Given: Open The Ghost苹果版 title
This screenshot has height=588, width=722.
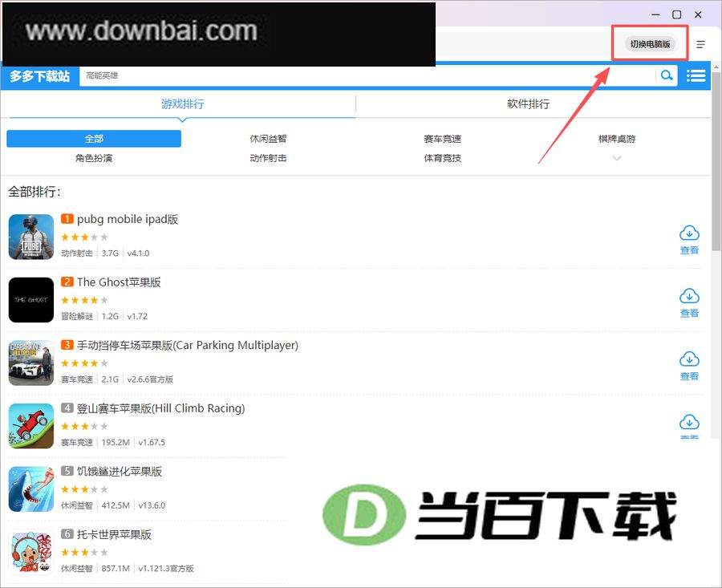Looking at the screenshot, I should [119, 282].
